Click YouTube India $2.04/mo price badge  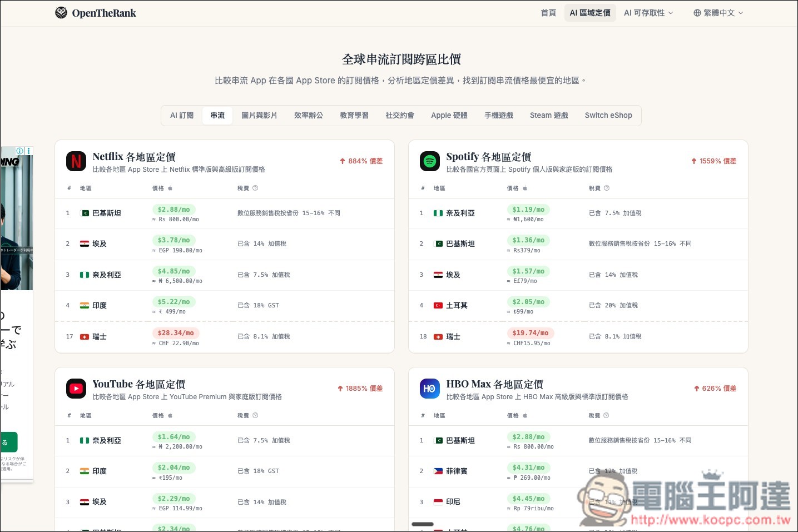tap(174, 468)
